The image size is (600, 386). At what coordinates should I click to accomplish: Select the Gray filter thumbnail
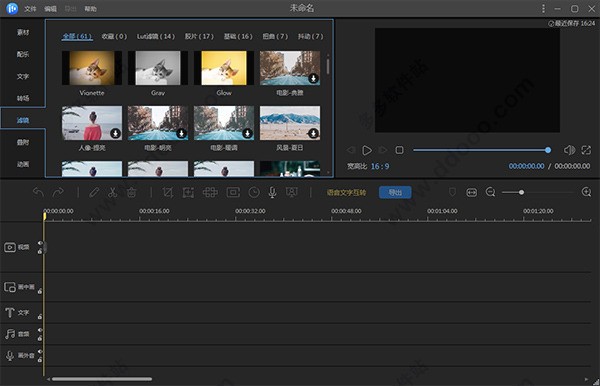pos(158,68)
